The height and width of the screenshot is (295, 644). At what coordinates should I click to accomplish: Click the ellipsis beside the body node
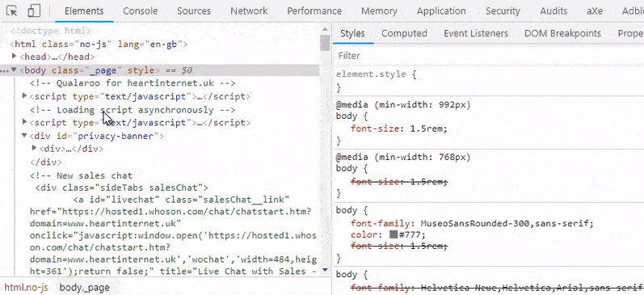coord(5,70)
